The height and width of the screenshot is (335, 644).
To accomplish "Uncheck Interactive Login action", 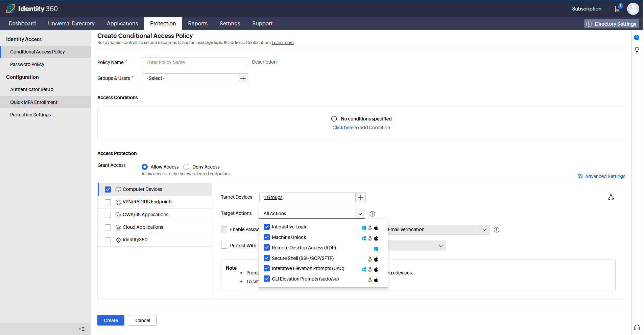I will [x=267, y=227].
